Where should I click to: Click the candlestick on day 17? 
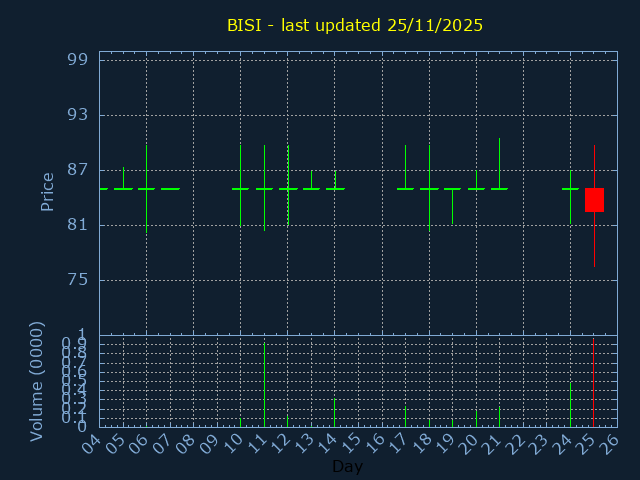405,187
